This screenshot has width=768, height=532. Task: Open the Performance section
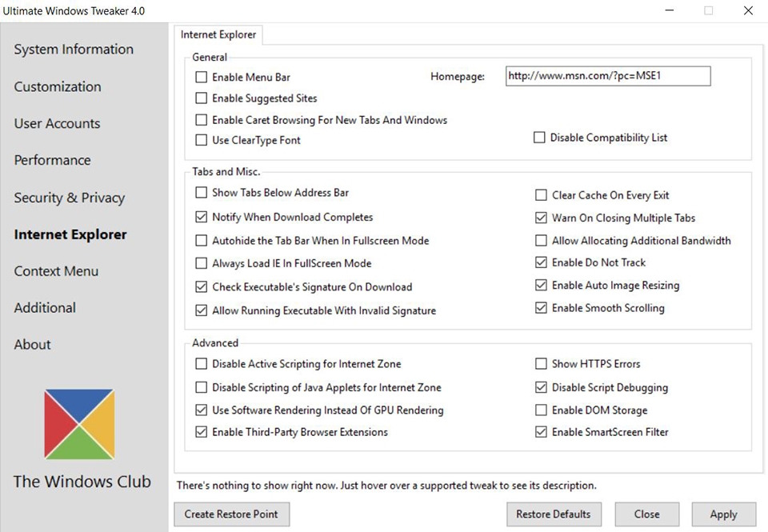(x=53, y=160)
